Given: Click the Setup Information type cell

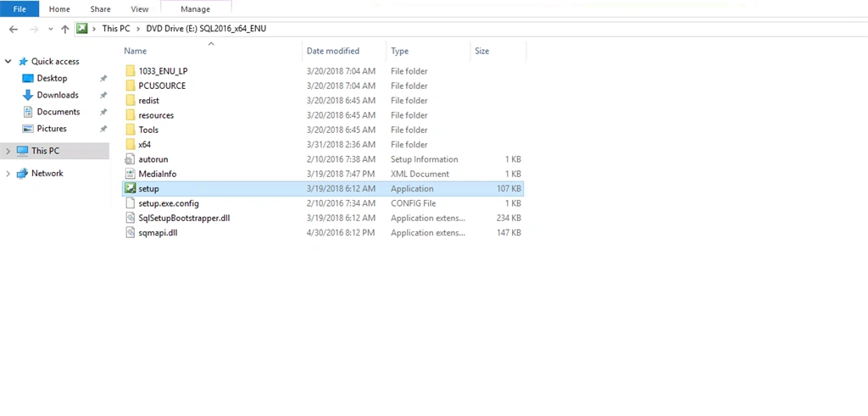Looking at the screenshot, I should pyautogui.click(x=425, y=159).
